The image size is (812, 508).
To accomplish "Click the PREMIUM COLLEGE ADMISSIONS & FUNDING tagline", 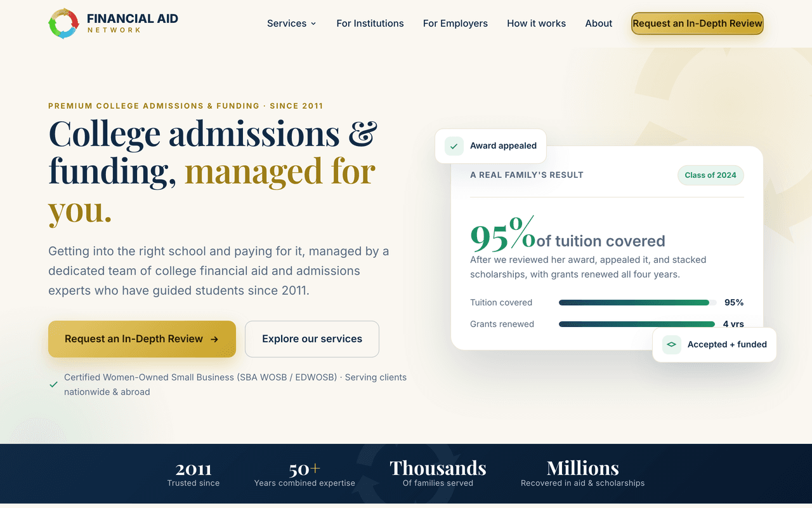I will (186, 106).
